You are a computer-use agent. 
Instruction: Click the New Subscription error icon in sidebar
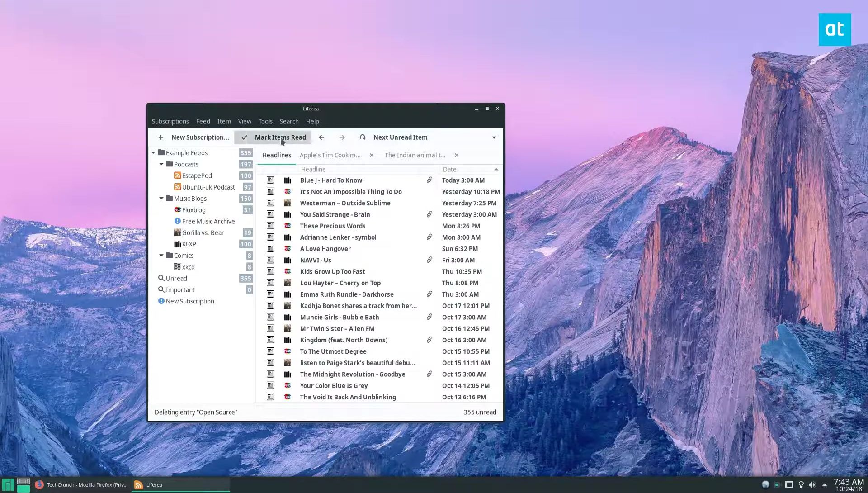click(161, 301)
